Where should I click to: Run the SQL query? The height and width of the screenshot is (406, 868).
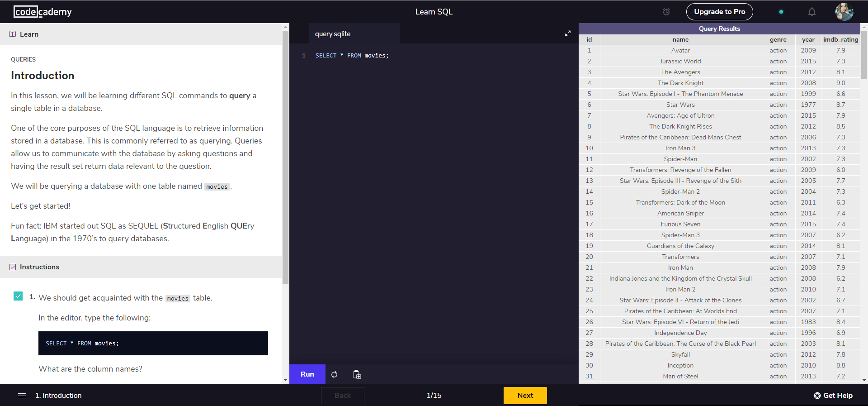click(307, 374)
